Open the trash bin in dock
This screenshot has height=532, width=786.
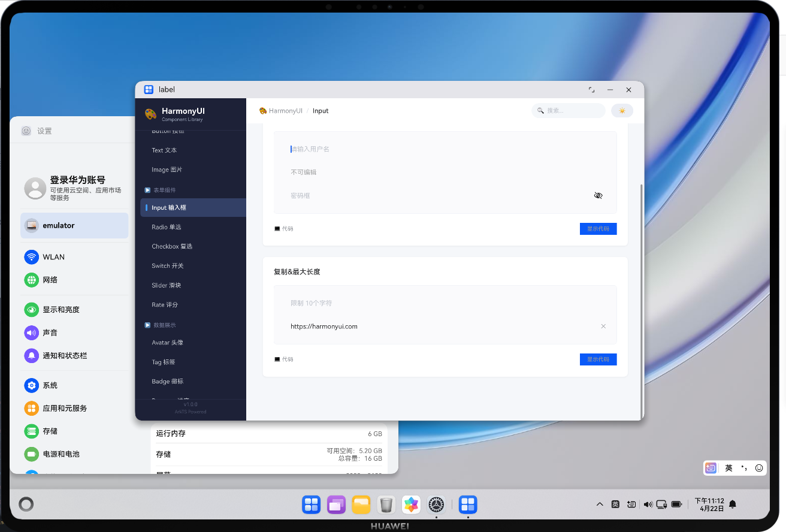click(386, 504)
